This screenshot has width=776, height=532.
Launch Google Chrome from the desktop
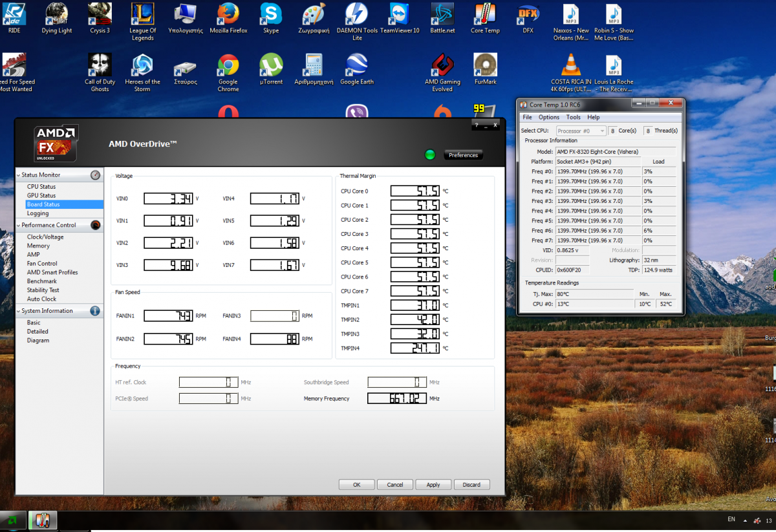228,73
